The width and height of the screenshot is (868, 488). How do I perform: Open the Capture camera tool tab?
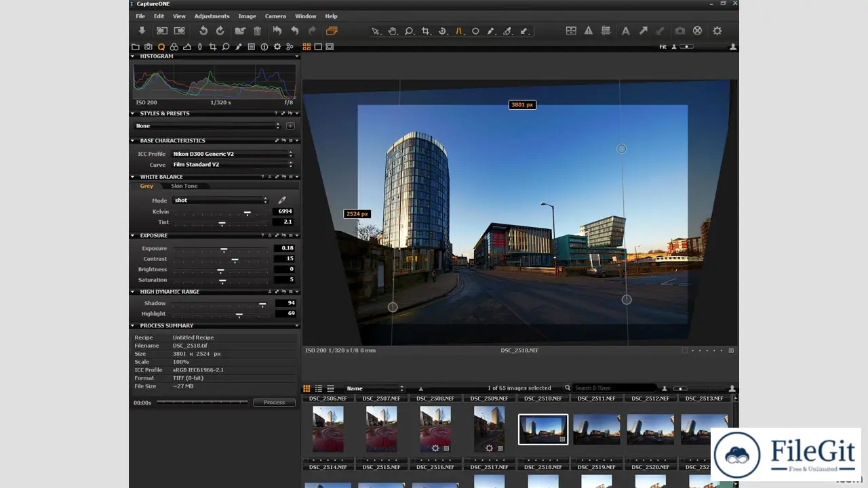point(149,47)
